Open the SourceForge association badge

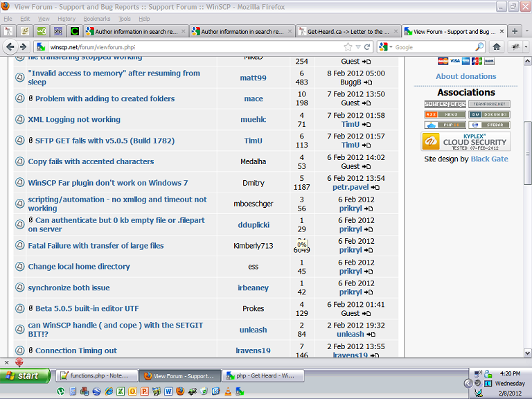coord(445,104)
